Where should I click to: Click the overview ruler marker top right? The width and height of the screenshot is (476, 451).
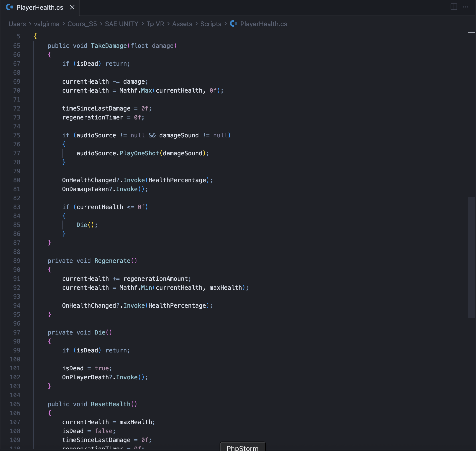(x=471, y=32)
